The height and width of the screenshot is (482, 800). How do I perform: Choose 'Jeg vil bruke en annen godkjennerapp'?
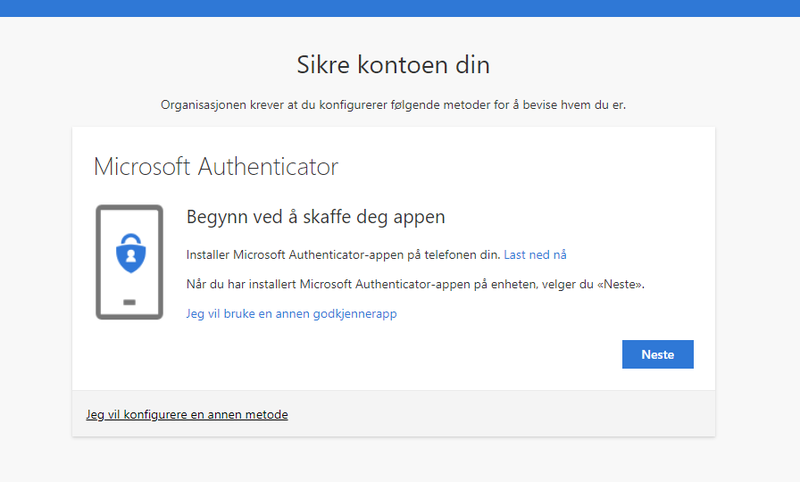point(291,313)
